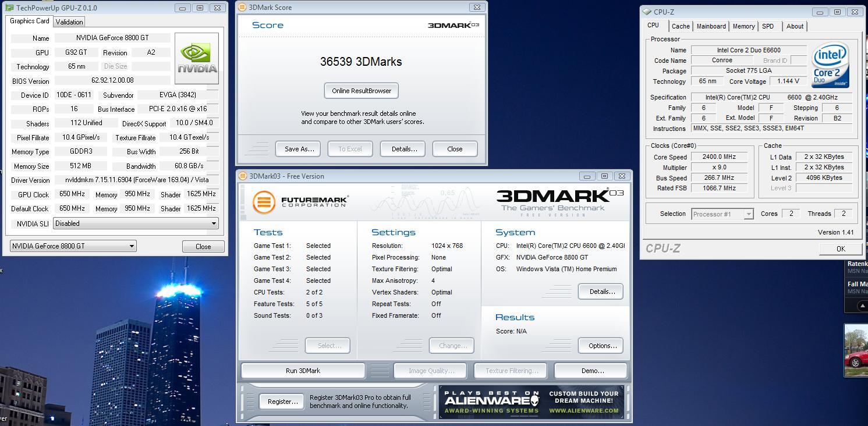868x426 pixels.
Task: Open Details in the 3DMark Score window
Action: point(404,149)
